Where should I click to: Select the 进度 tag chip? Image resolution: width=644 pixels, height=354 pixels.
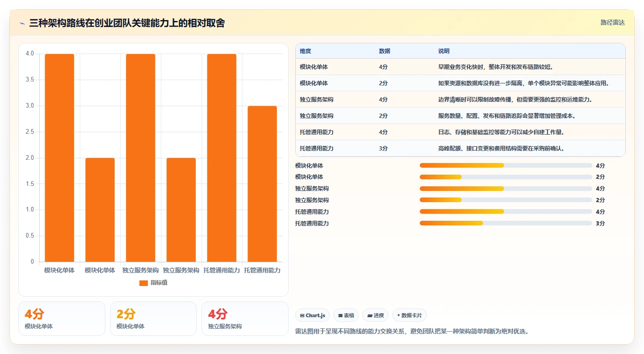click(375, 315)
